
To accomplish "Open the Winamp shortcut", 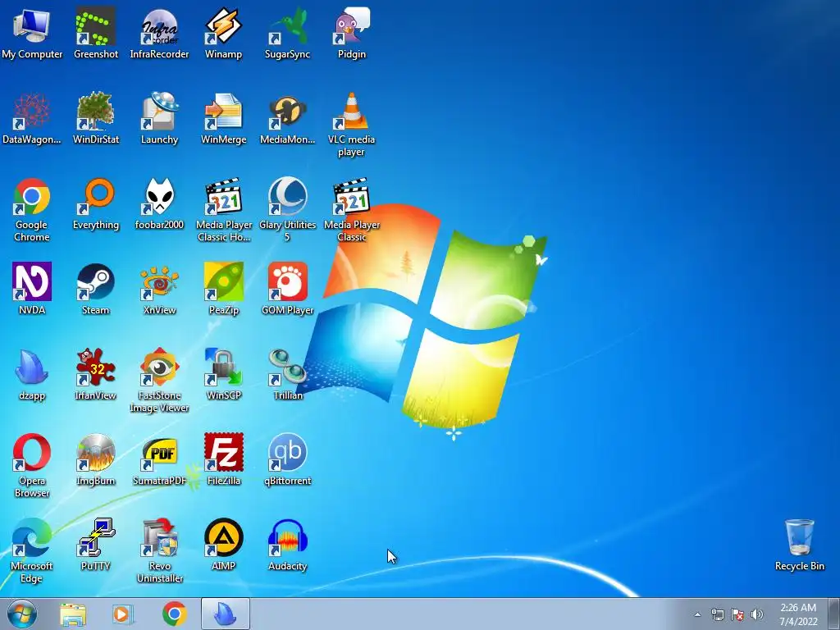I will pyautogui.click(x=223, y=27).
